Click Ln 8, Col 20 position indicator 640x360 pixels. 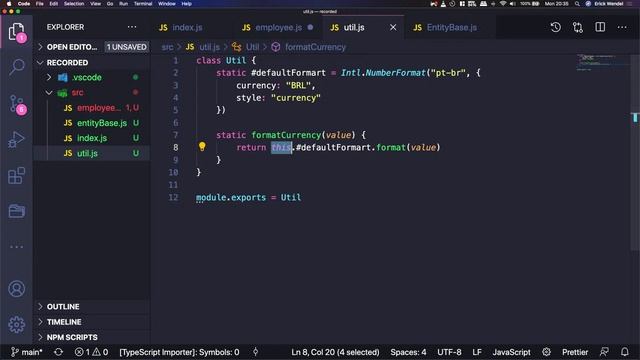(x=335, y=352)
